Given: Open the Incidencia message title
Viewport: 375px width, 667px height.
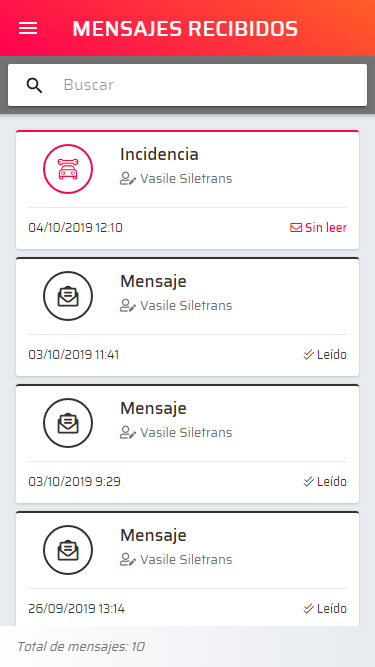Looking at the screenshot, I should pyautogui.click(x=159, y=154).
